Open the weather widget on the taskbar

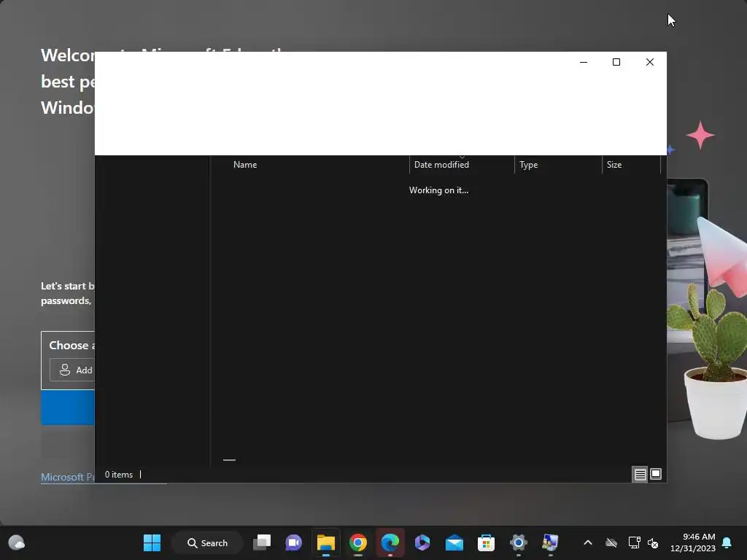[x=17, y=542]
